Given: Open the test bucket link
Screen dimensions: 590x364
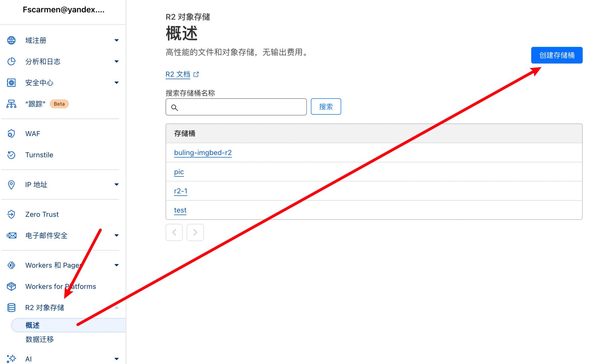Looking at the screenshot, I should click(x=180, y=210).
